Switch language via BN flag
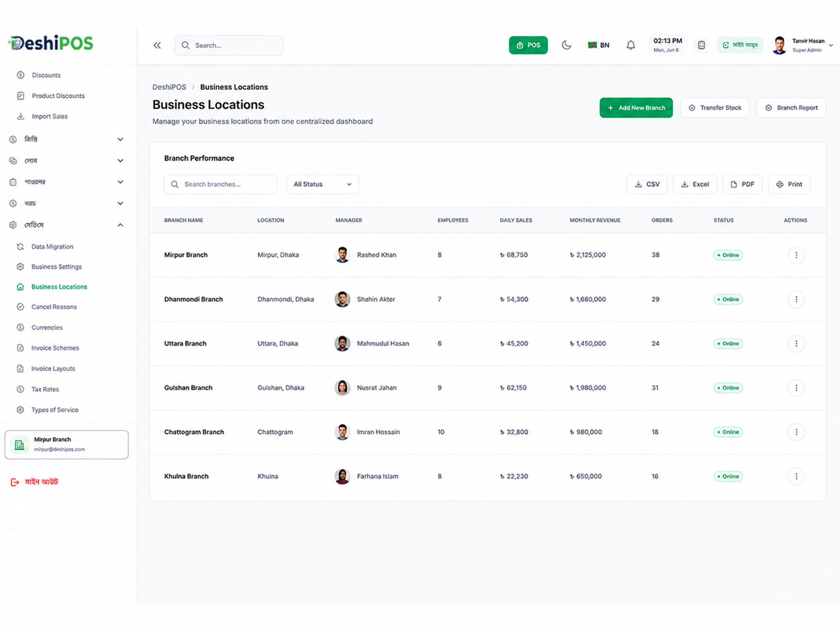Screen dimensions: 840x632 coord(598,45)
